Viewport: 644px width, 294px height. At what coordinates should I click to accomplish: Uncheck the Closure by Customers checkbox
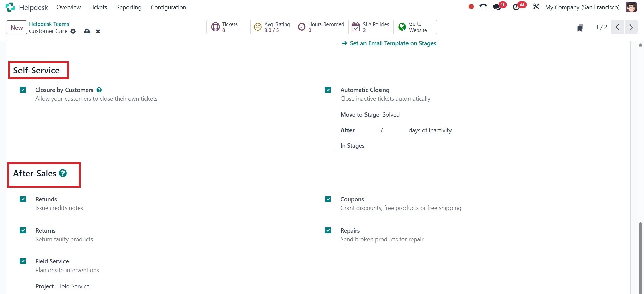[23, 90]
